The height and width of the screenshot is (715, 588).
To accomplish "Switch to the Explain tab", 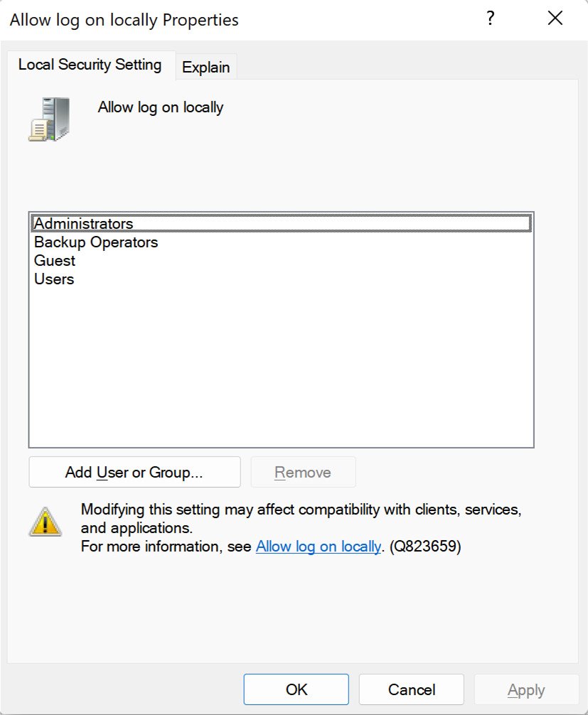I will click(205, 67).
